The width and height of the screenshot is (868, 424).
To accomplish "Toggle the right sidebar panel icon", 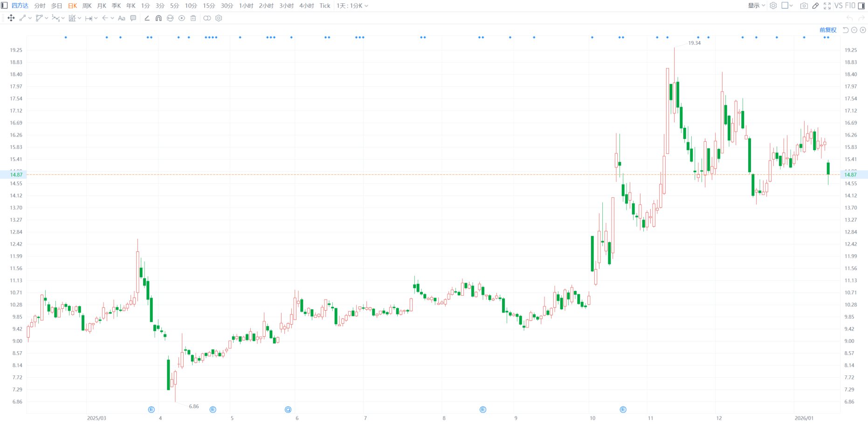I will pyautogui.click(x=861, y=6).
